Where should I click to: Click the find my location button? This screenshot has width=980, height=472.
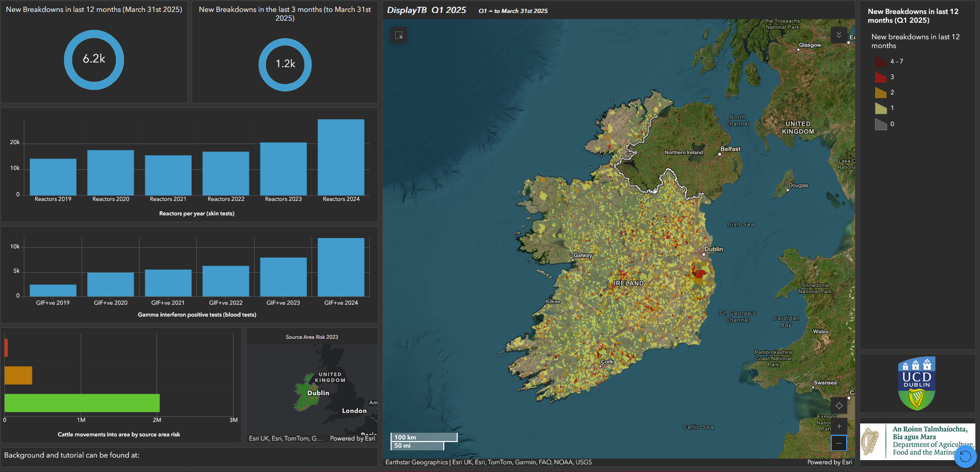(838, 405)
